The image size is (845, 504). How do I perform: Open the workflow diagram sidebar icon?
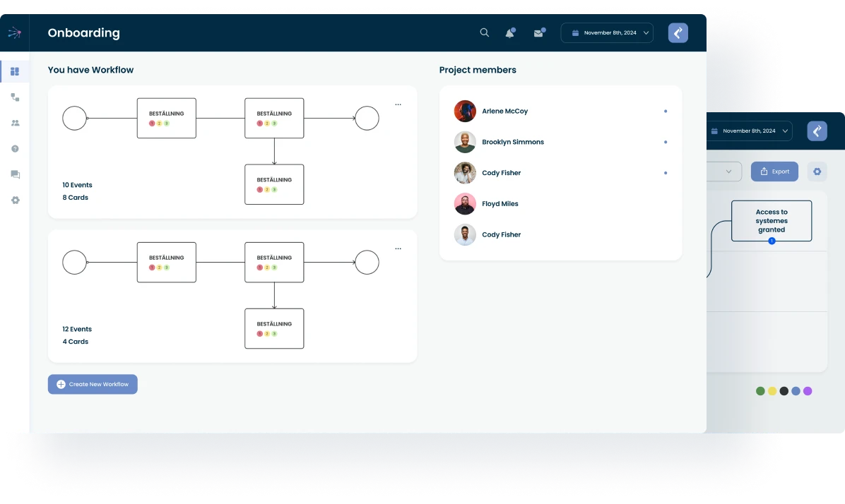click(15, 97)
